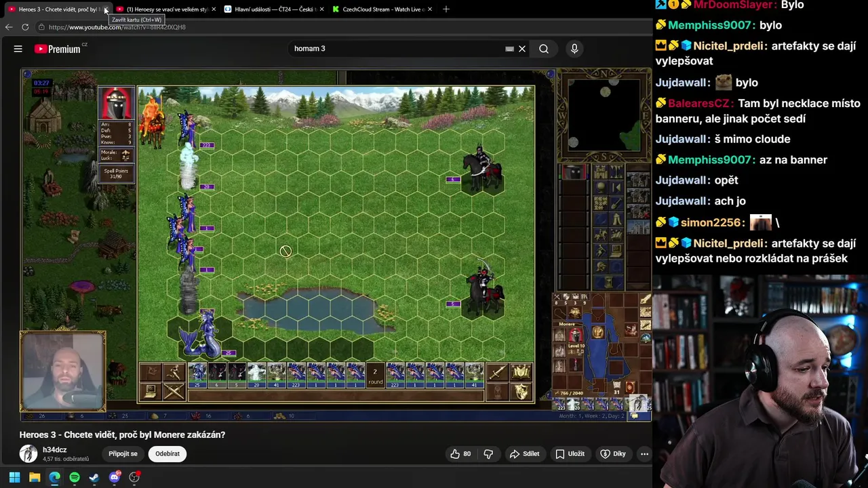This screenshot has width=868, height=488.
Task: Open more actions three-dot menu
Action: 644,453
